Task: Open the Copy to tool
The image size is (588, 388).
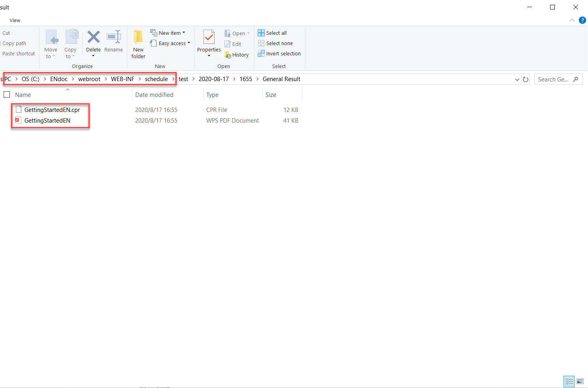Action: click(71, 44)
